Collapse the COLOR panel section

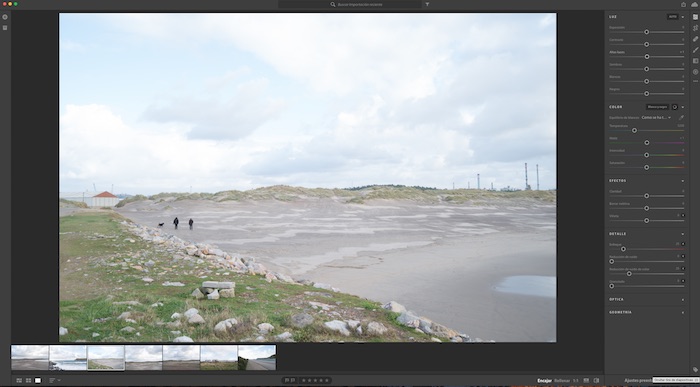683,107
